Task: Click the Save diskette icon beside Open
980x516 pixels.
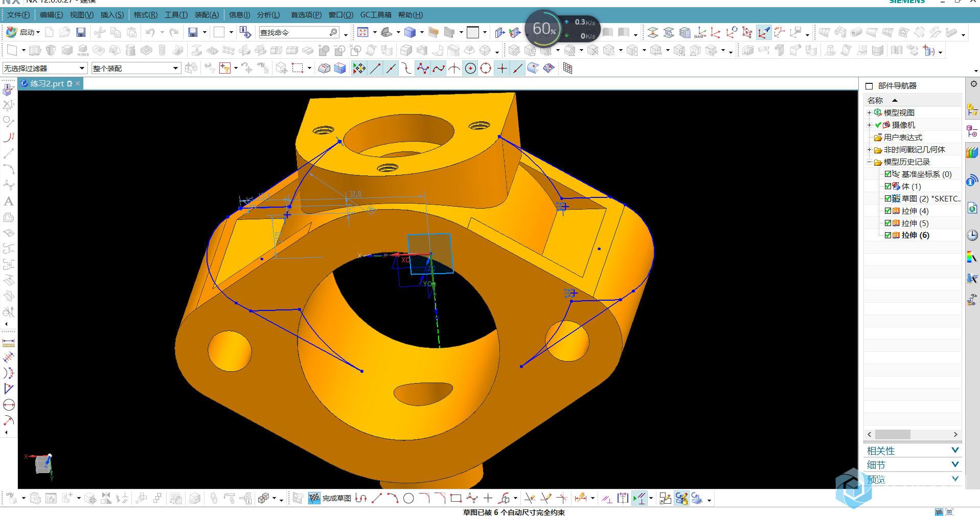Action: click(x=81, y=32)
